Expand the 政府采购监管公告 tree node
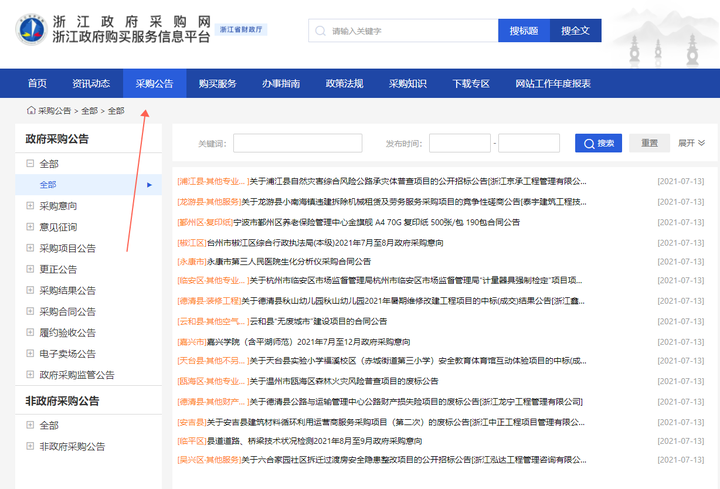The image size is (720, 489). (30, 375)
